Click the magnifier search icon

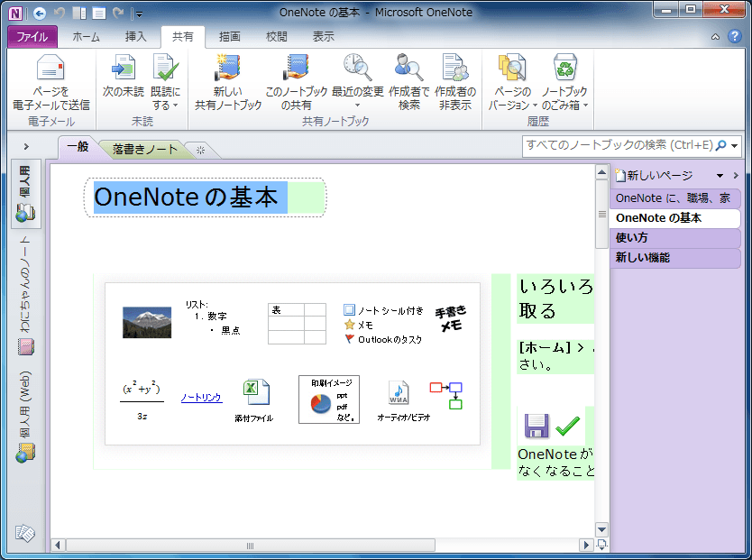point(720,145)
